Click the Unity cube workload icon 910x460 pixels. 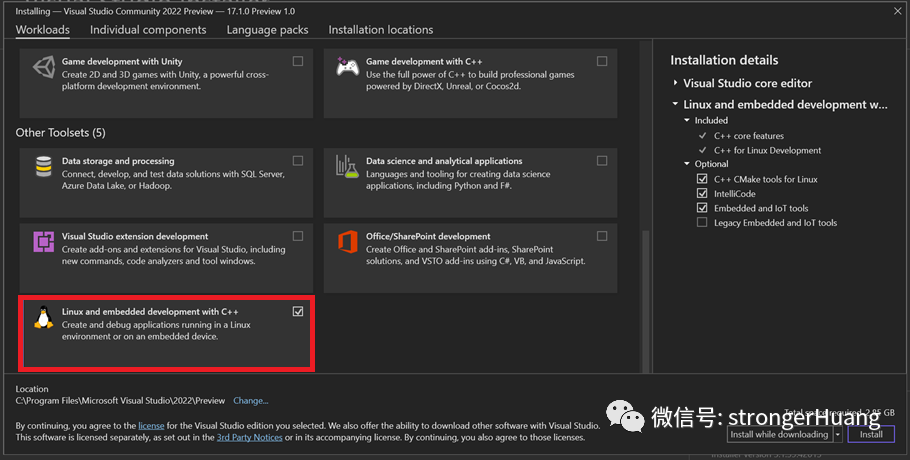point(44,67)
